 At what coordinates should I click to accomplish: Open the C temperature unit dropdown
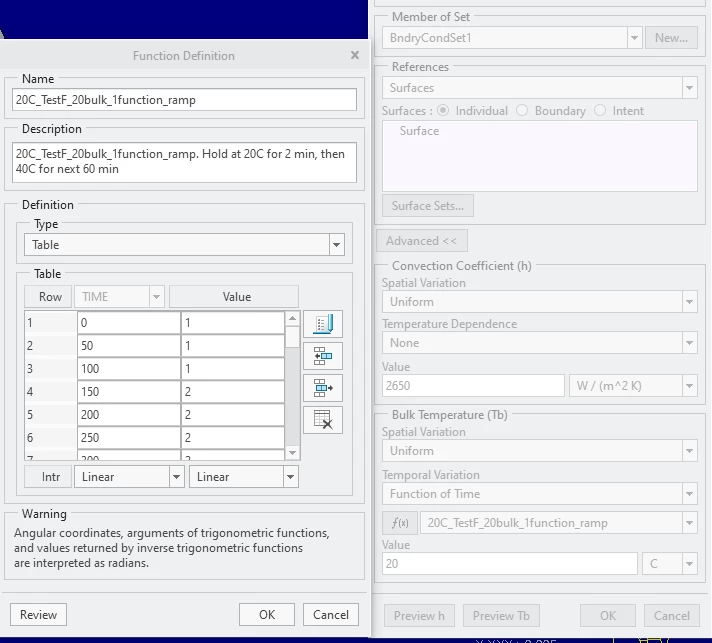click(689, 564)
